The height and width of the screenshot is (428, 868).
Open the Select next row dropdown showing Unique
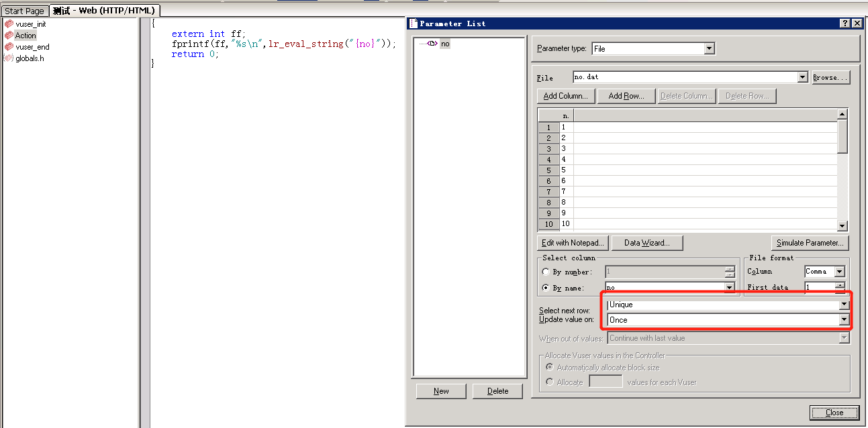coord(843,304)
